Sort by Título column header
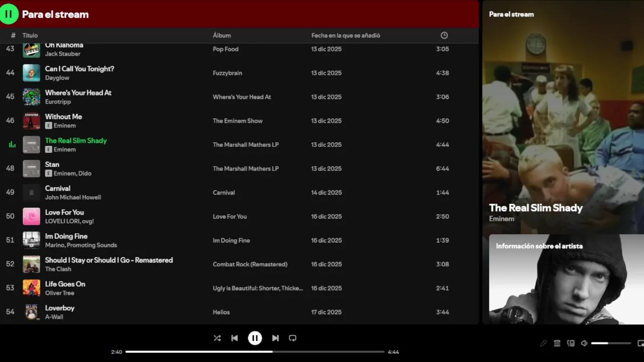Viewport: 644px width, 362px height. pos(30,36)
